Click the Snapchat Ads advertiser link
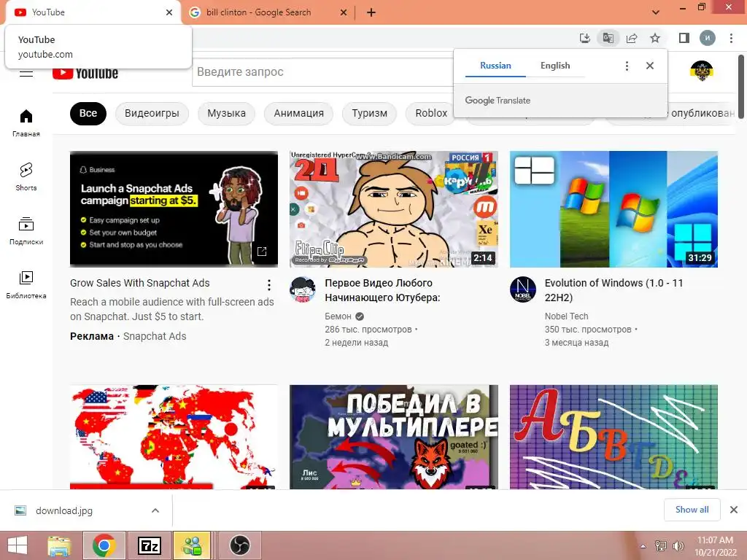 (155, 336)
